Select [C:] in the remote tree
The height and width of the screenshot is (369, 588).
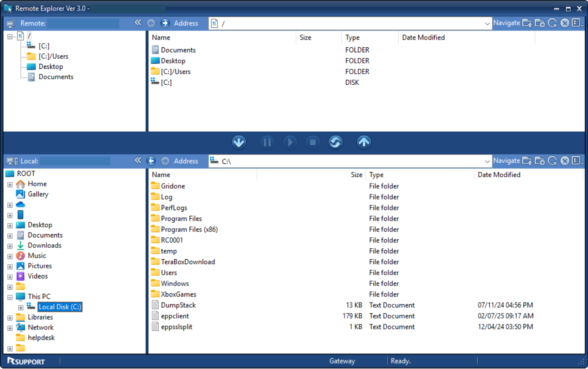44,46
